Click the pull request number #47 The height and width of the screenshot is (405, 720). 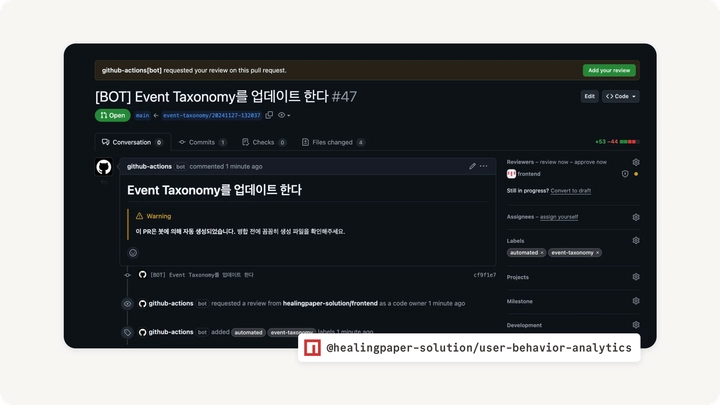click(344, 97)
